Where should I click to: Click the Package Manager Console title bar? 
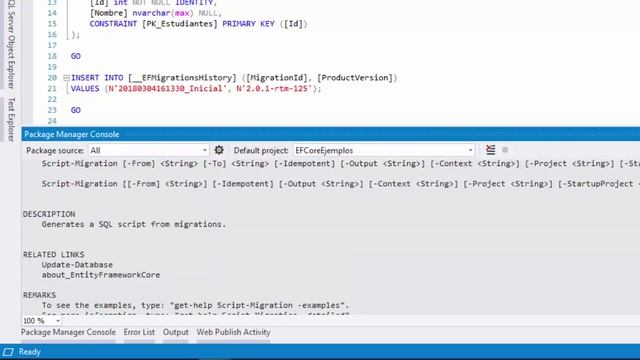(x=331, y=134)
